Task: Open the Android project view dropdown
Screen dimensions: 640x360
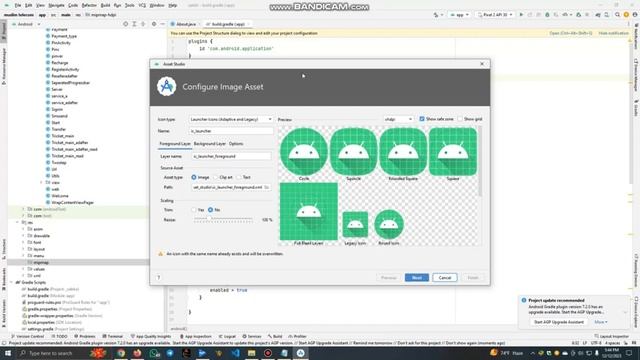Action: click(x=27, y=24)
